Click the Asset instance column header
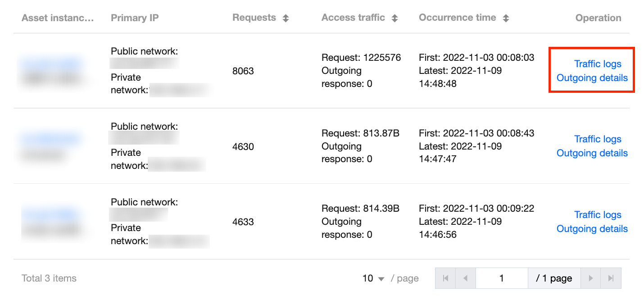Screen dimensions: 644x300 click(x=58, y=18)
